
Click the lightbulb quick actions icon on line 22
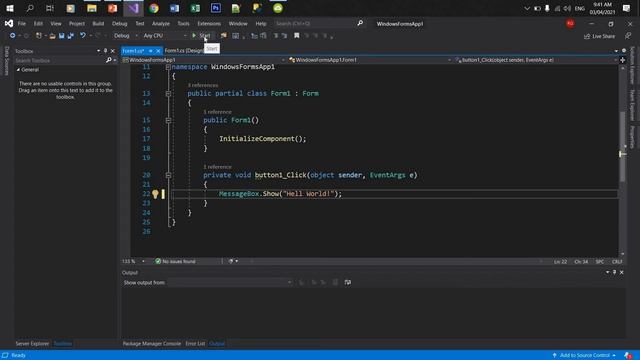click(155, 194)
